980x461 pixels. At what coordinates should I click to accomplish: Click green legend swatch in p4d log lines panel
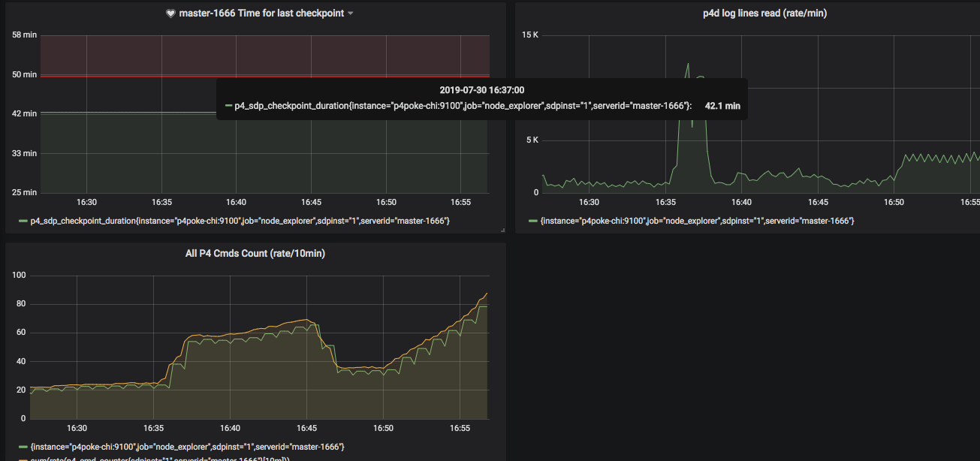click(x=532, y=221)
